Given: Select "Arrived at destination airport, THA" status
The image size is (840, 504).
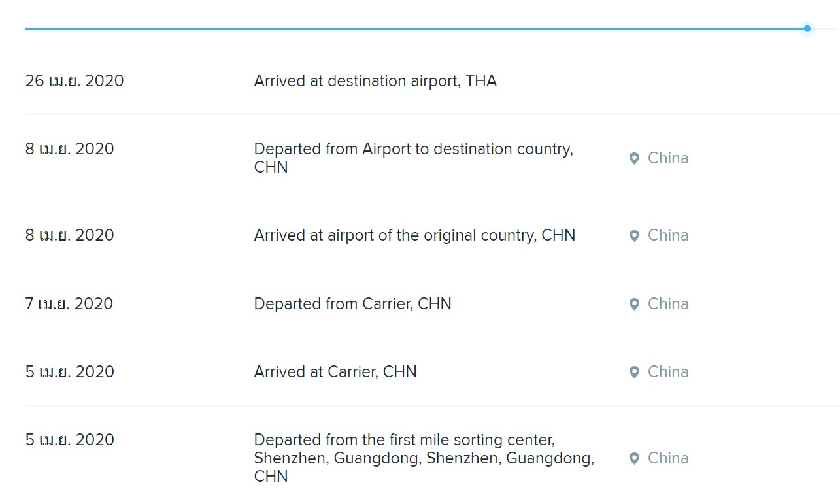Looking at the screenshot, I should pyautogui.click(x=375, y=81).
